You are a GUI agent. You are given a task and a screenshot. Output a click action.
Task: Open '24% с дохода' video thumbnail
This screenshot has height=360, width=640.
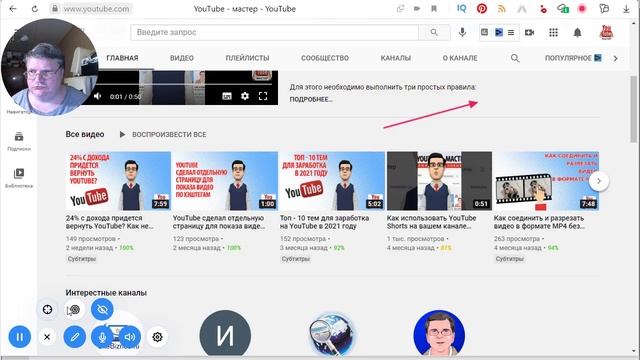[x=118, y=181]
